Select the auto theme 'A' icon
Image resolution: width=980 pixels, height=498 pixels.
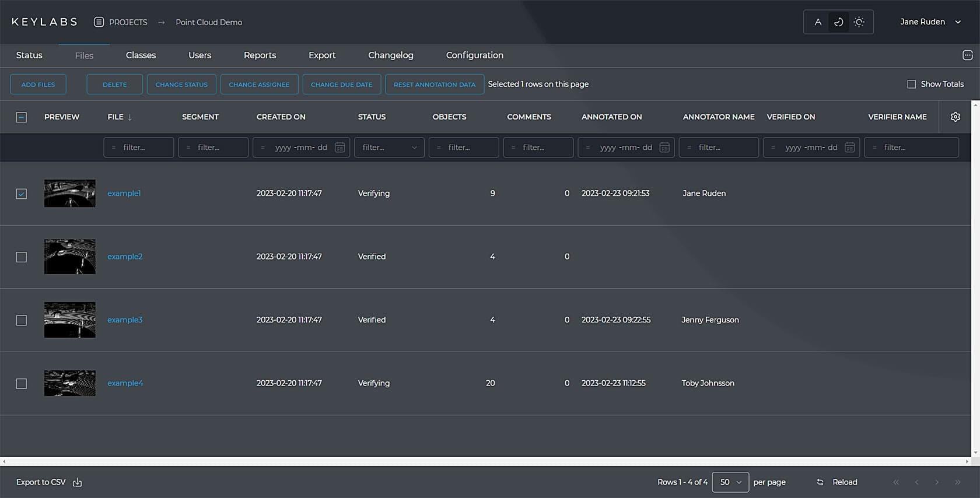[818, 22]
